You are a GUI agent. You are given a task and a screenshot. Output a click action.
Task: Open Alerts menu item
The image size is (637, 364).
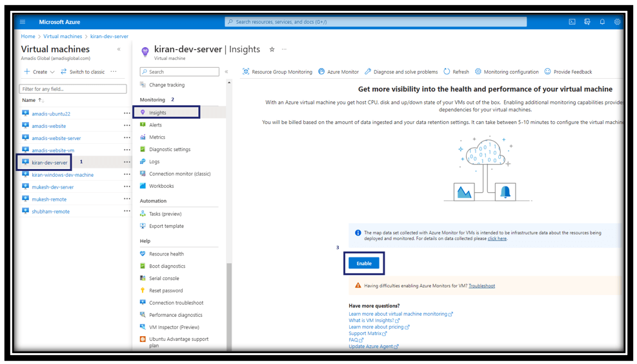pyautogui.click(x=155, y=125)
